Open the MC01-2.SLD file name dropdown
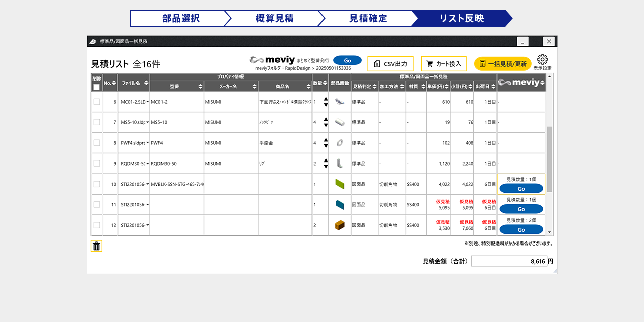The image size is (644, 322). [x=147, y=102]
